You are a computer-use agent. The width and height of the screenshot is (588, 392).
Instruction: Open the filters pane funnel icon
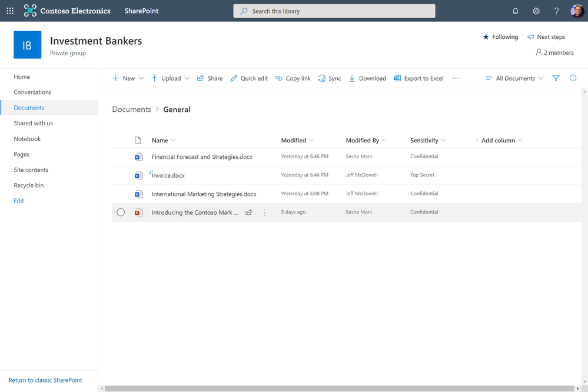tap(556, 78)
